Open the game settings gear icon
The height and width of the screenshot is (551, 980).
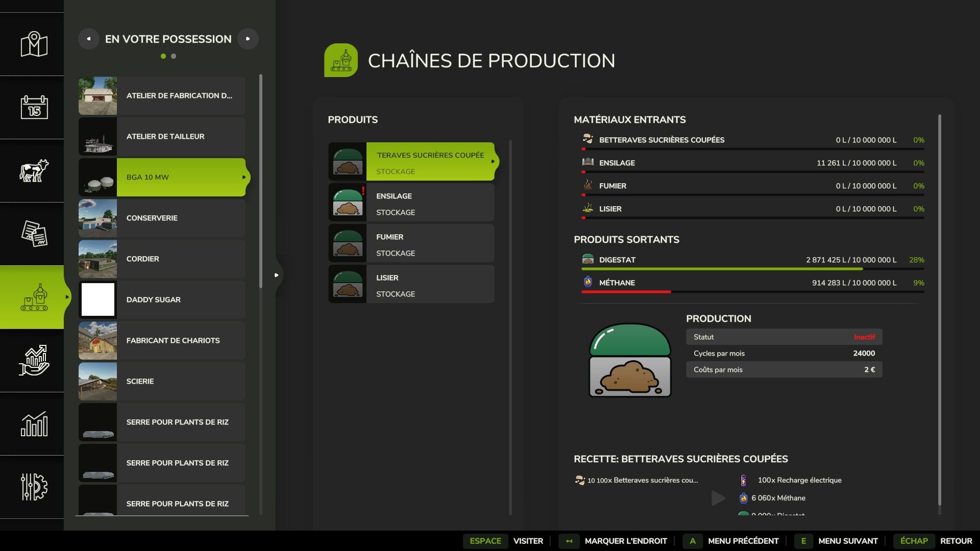click(x=34, y=487)
